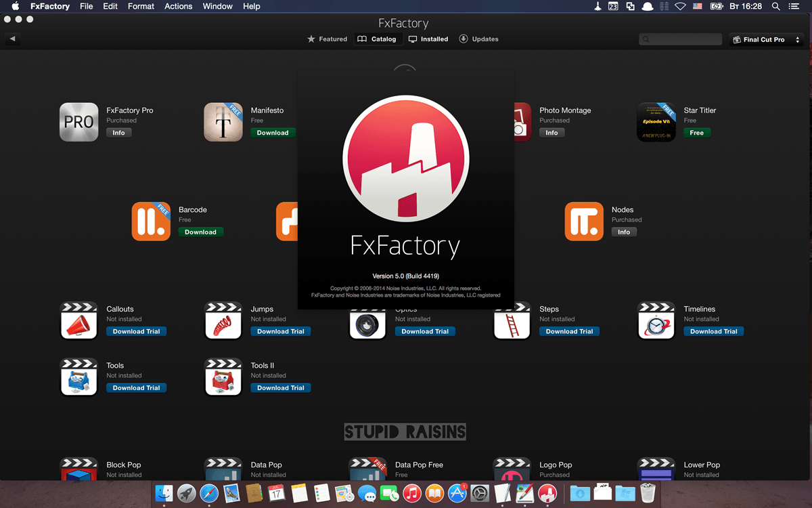Open the Edit menu
Image resolution: width=812 pixels, height=508 pixels.
(x=110, y=6)
